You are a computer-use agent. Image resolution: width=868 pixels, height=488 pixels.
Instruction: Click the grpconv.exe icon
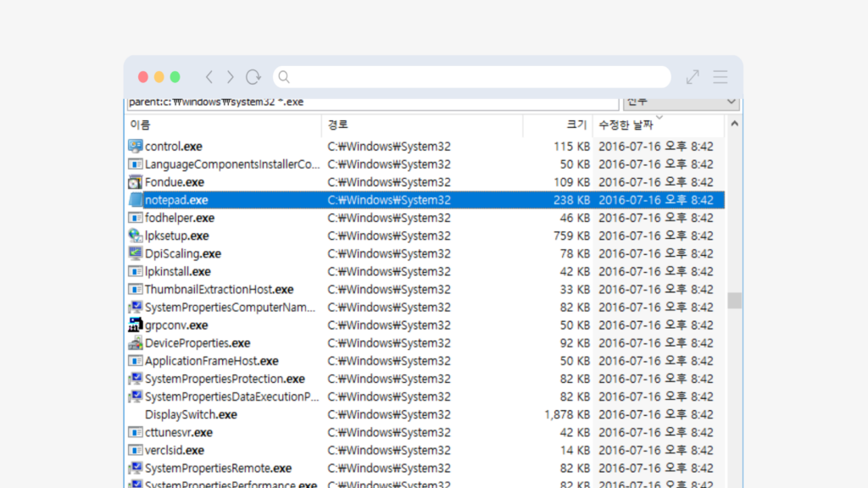click(x=135, y=324)
